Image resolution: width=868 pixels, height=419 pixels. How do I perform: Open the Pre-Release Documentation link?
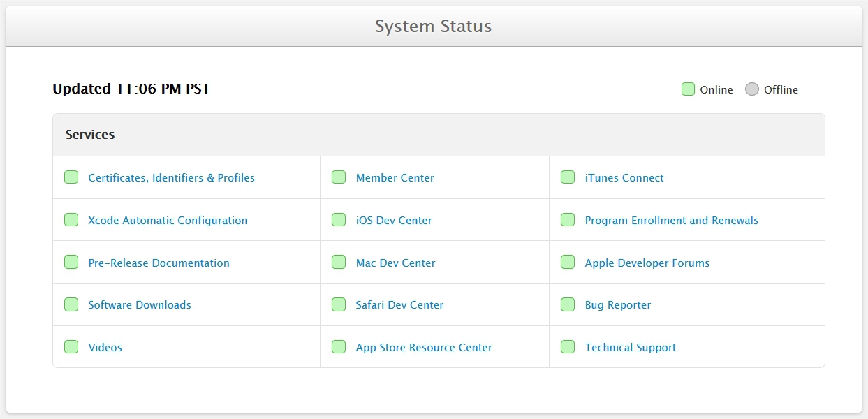click(x=159, y=263)
